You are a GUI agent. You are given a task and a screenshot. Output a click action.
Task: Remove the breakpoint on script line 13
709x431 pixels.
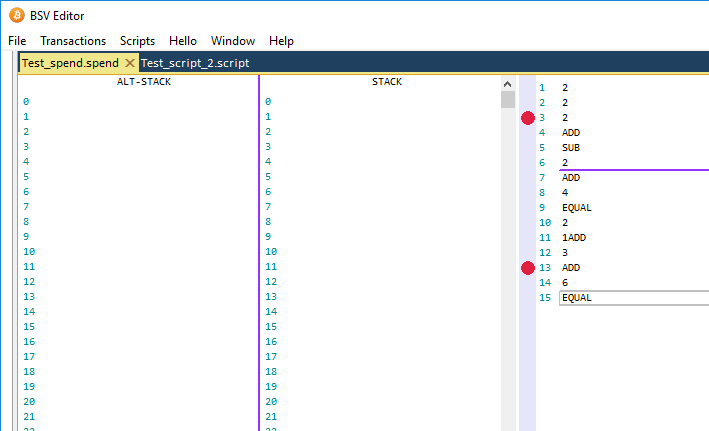click(528, 268)
